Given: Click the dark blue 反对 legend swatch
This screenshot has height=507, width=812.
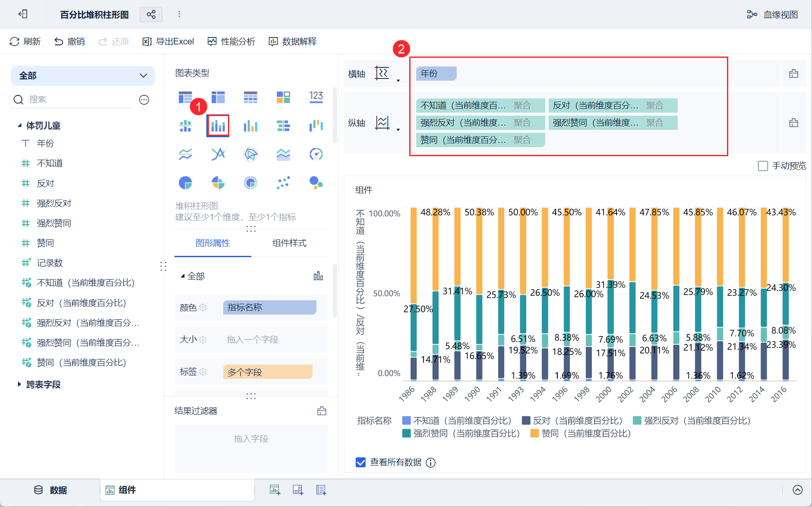Looking at the screenshot, I should click(x=526, y=420).
